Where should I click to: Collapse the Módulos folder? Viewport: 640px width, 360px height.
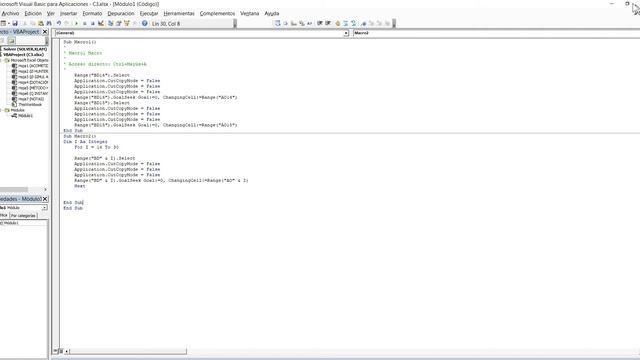click(x=1, y=110)
